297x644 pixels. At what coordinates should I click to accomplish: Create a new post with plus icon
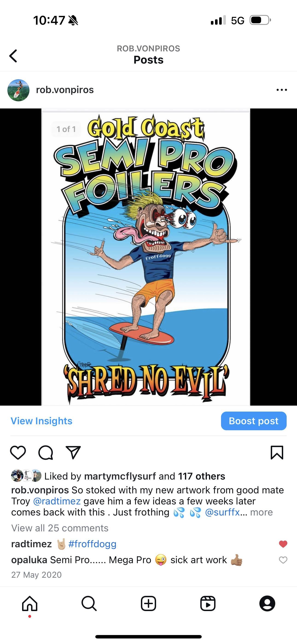pos(148,603)
